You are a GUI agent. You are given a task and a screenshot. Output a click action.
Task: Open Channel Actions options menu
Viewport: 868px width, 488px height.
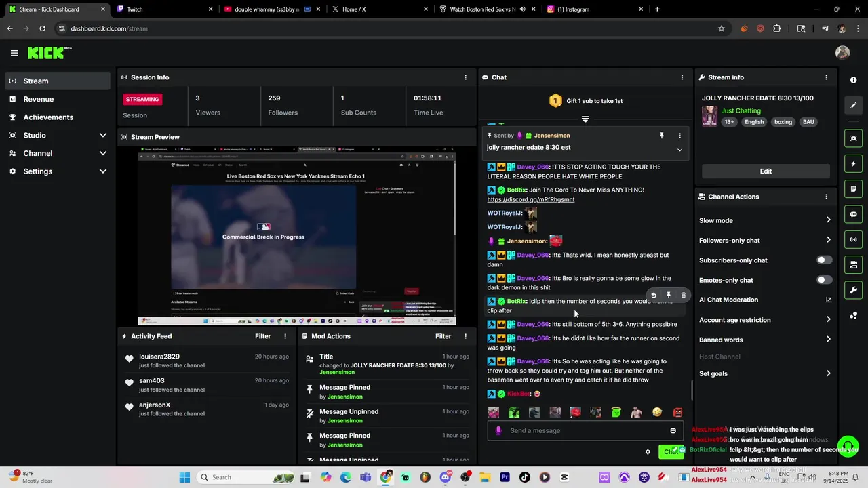[826, 197]
